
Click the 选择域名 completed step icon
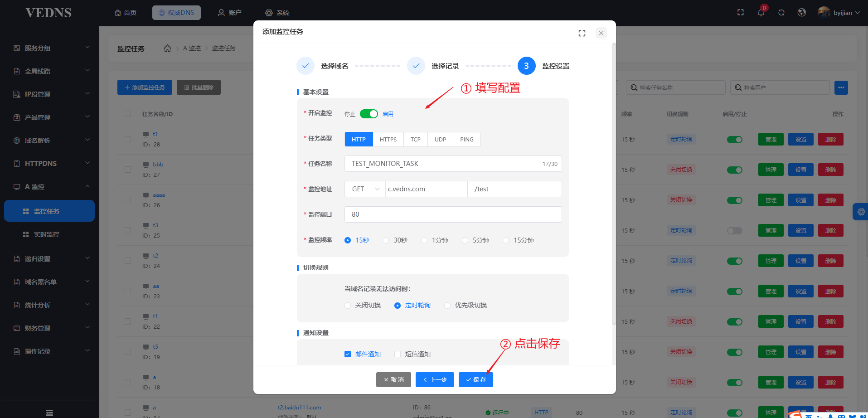(x=305, y=66)
